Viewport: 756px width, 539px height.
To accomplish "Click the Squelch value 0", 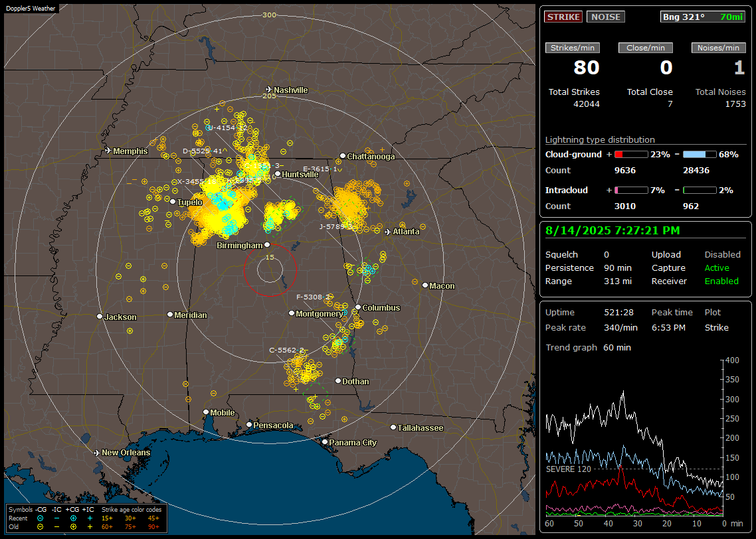I will tap(607, 255).
